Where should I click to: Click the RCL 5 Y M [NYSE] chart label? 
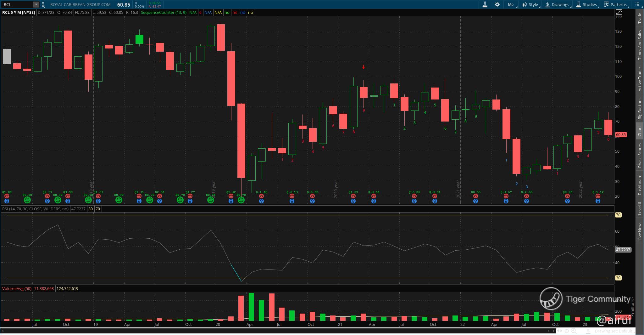tap(19, 13)
